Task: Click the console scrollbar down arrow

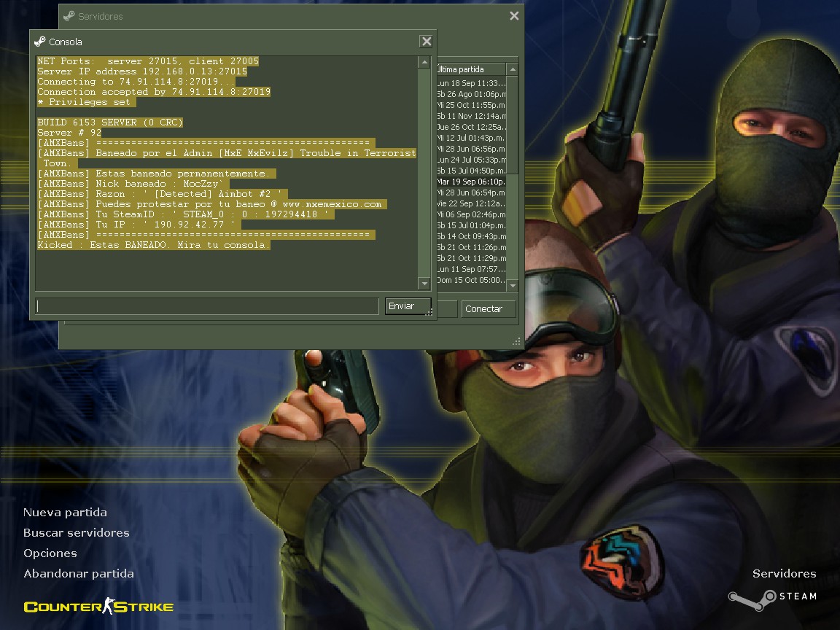Action: pyautogui.click(x=424, y=284)
